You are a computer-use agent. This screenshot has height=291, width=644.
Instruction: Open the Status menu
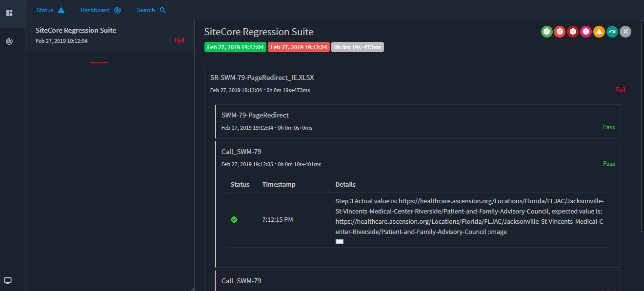pos(51,10)
